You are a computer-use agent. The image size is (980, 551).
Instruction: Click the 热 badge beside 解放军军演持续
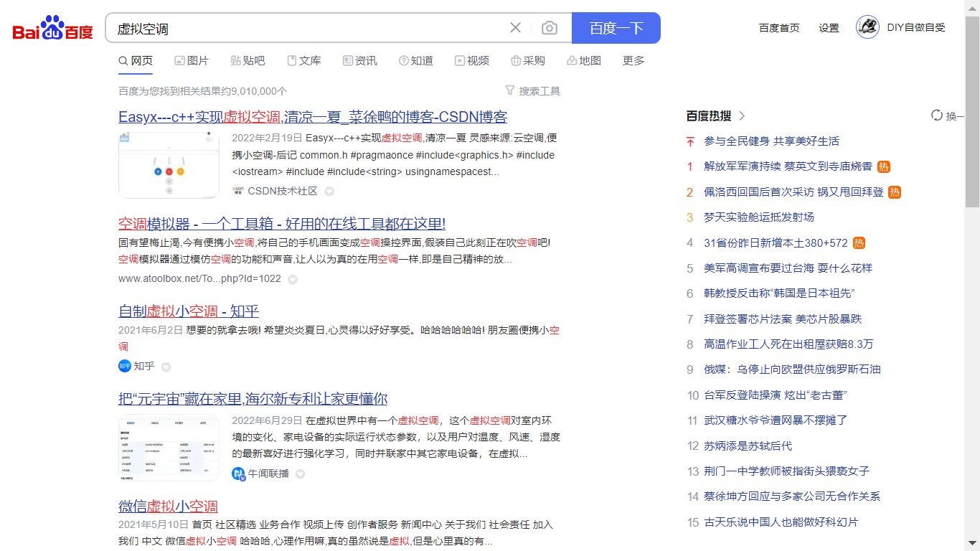(x=884, y=166)
